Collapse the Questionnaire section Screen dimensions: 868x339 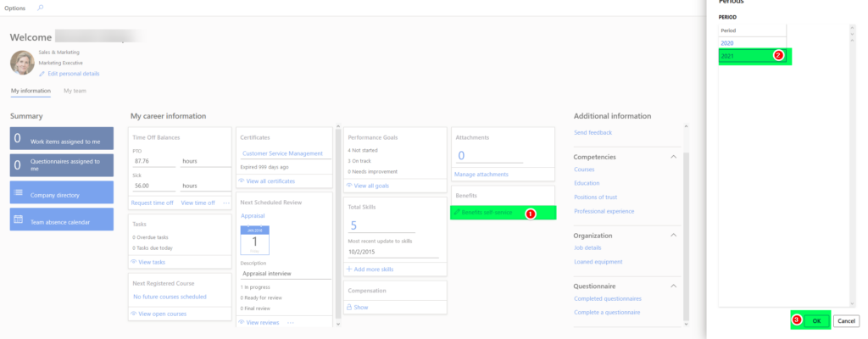click(674, 286)
